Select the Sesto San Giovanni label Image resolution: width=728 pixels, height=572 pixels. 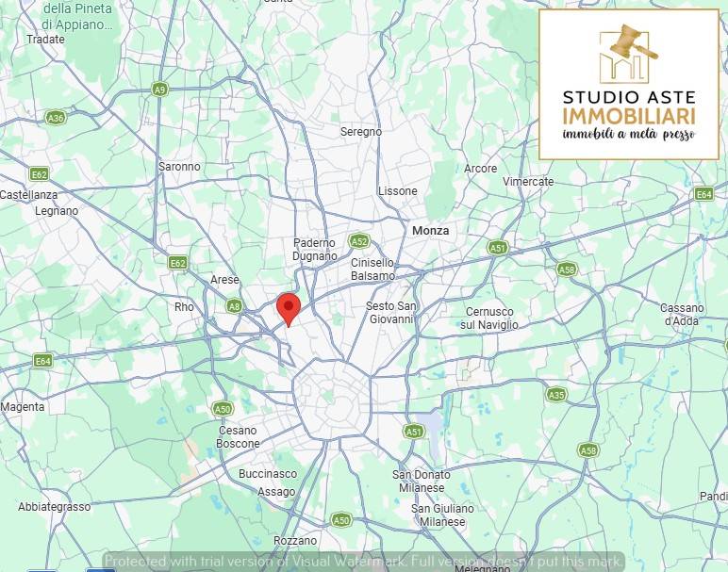(x=390, y=313)
